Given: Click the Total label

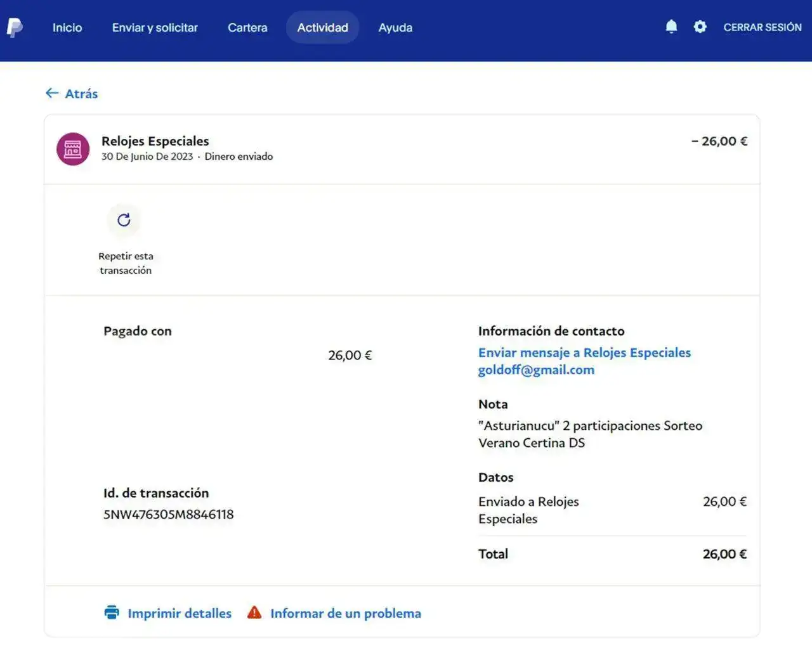Looking at the screenshot, I should coord(493,553).
